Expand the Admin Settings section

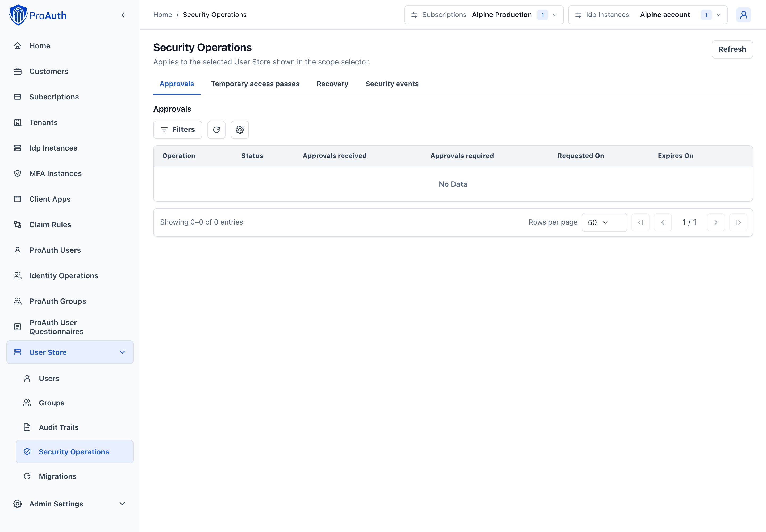pos(70,504)
